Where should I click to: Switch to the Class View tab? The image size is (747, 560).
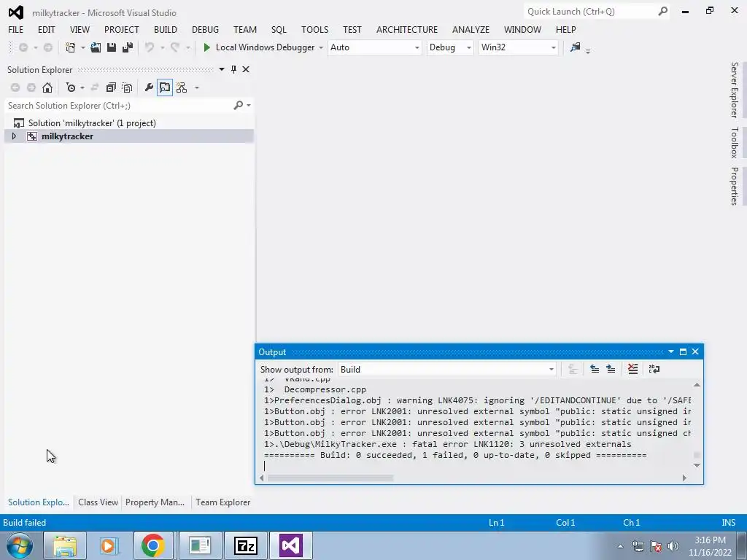click(98, 502)
